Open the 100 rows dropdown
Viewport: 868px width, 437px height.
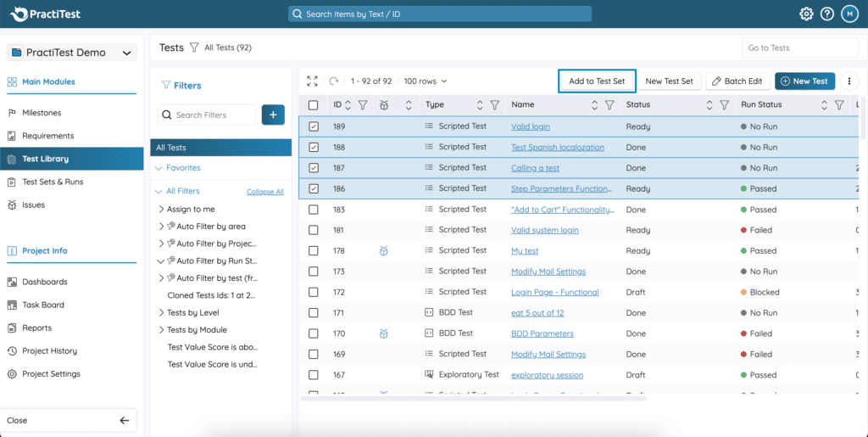426,81
